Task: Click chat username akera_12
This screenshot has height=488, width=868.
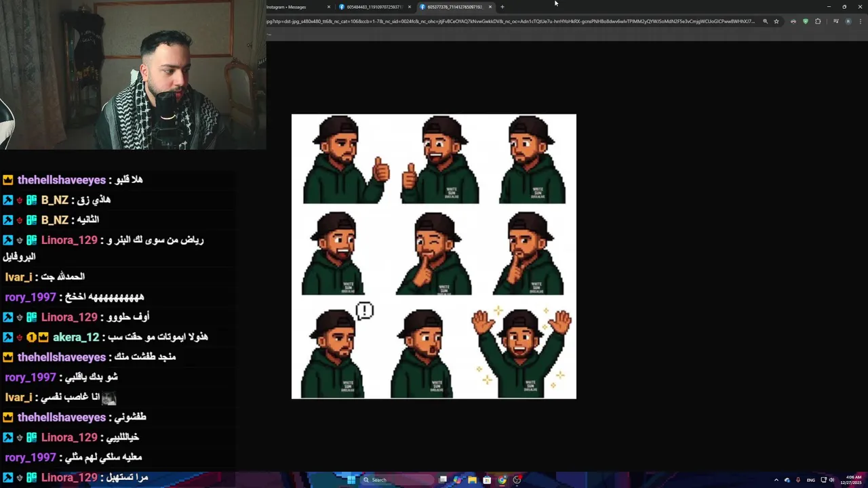Action: tap(76, 337)
